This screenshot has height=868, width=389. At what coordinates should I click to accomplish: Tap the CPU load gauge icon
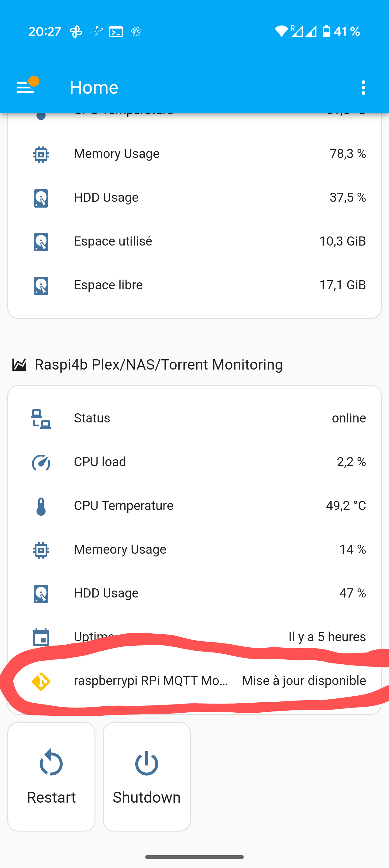pyautogui.click(x=41, y=462)
